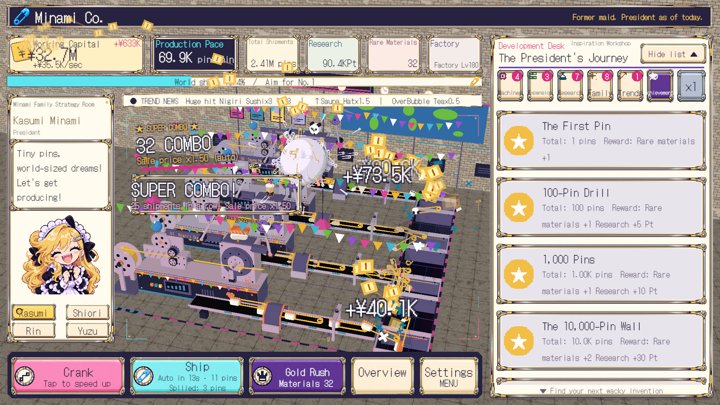The height and width of the screenshot is (405, 720).
Task: Expand Find your next wacky invention
Action: [x=602, y=390]
